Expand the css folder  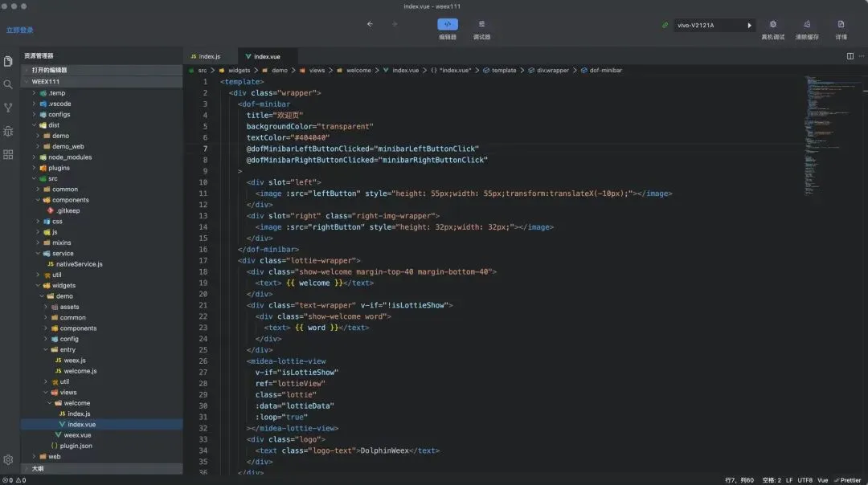coord(102,221)
